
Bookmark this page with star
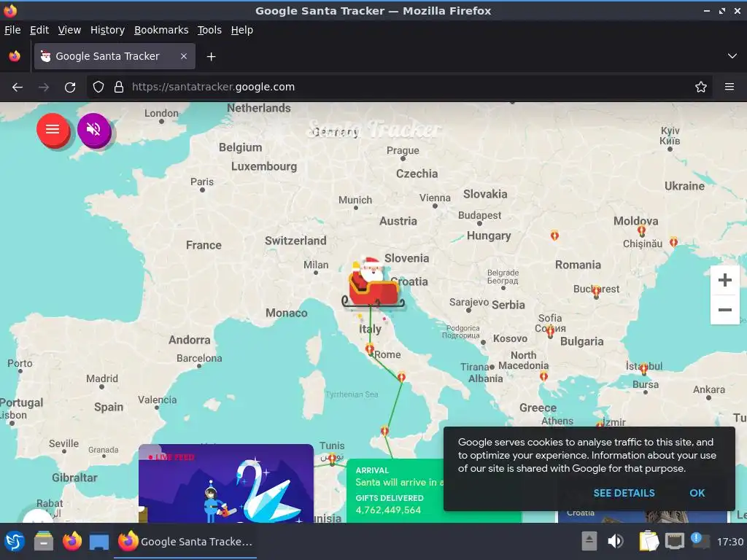click(701, 87)
